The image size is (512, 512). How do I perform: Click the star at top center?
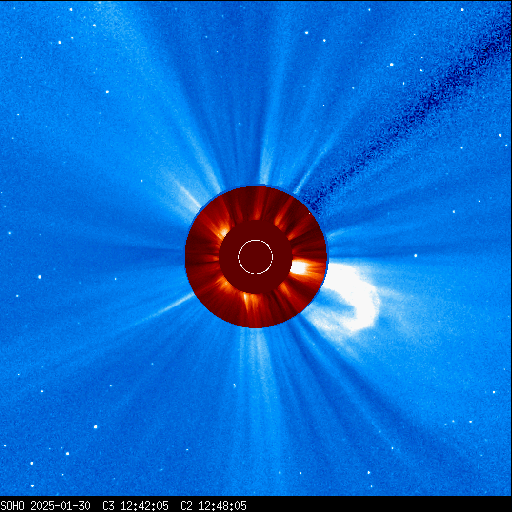click(x=306, y=33)
